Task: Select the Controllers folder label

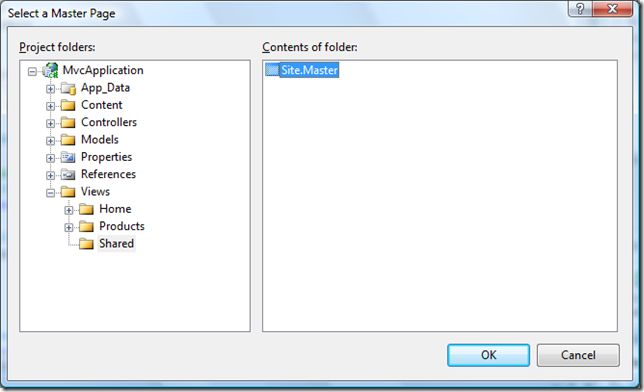Action: pyautogui.click(x=109, y=122)
